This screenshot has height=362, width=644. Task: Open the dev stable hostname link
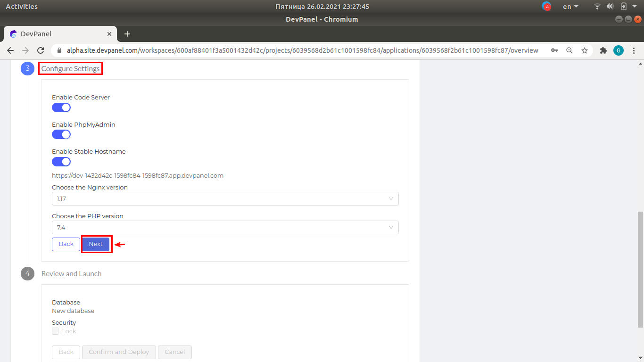click(x=137, y=175)
